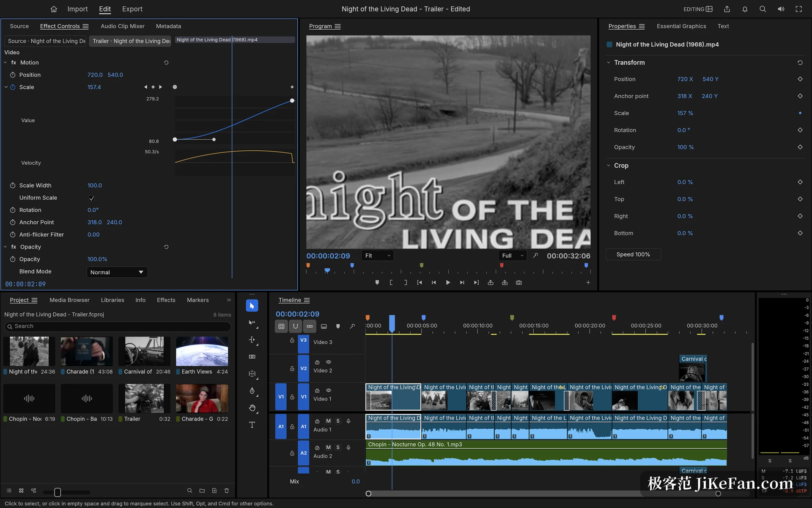This screenshot has height=508, width=812.
Task: Uncheck the Uniform Scale checkbox
Action: [x=91, y=198]
